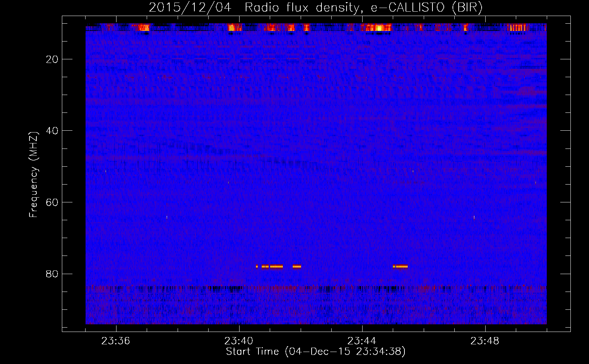The image size is (589, 364).
Task: Click the 'Frequency (MHZ)' axis label
Action: 33,175
